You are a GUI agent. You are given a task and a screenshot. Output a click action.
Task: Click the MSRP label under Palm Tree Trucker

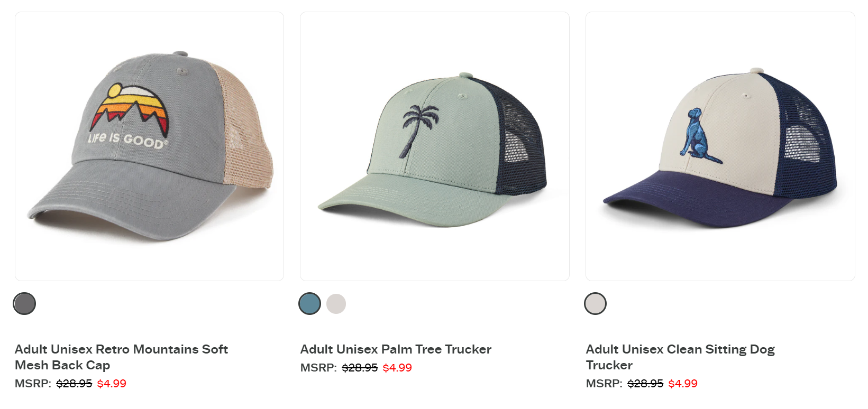(318, 368)
